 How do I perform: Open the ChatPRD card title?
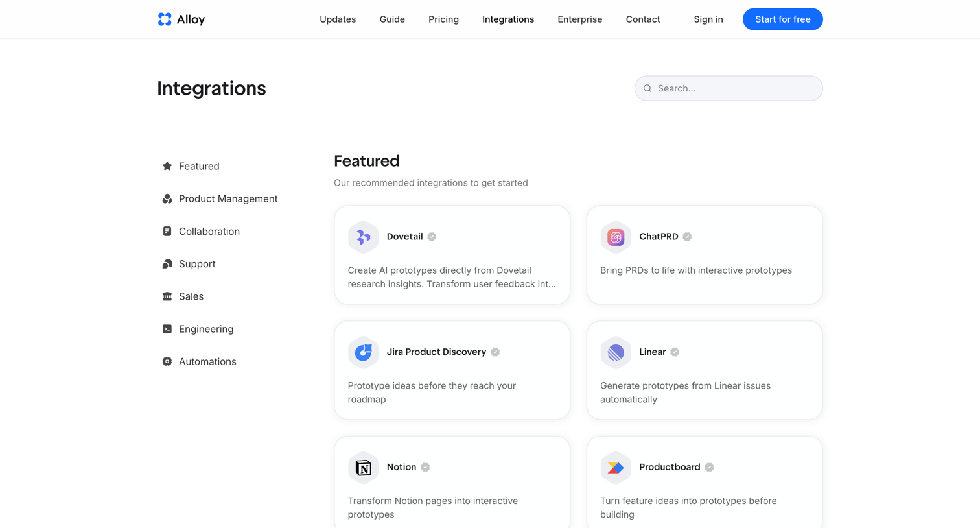[x=659, y=237]
